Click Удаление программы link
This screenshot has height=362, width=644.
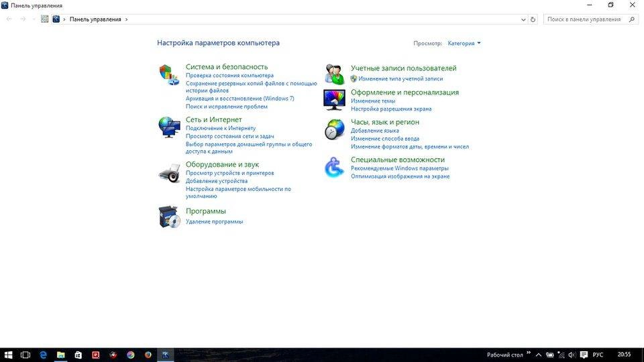pyautogui.click(x=215, y=222)
